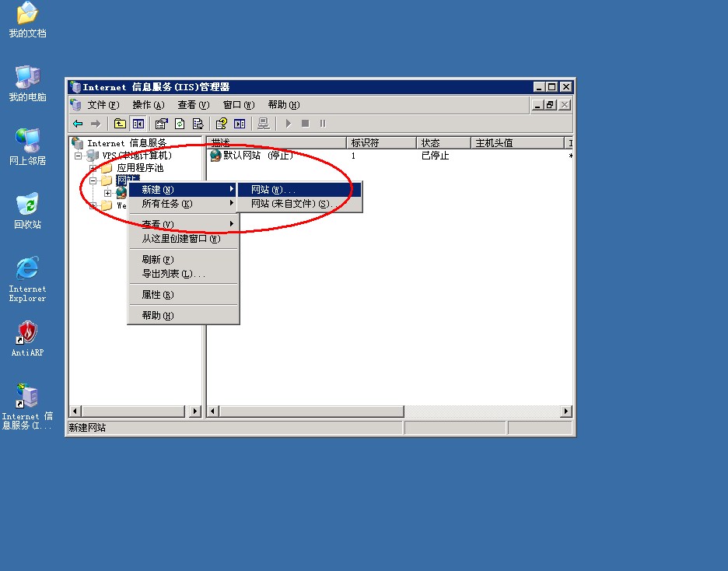This screenshot has height=571, width=728.
Task: Click the Connect to computer toolbar icon
Action: (263, 124)
